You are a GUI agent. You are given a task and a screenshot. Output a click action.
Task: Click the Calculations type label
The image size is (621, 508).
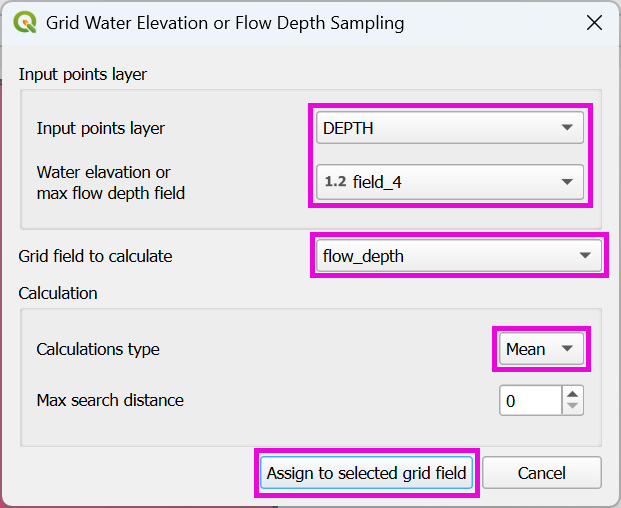(x=98, y=349)
